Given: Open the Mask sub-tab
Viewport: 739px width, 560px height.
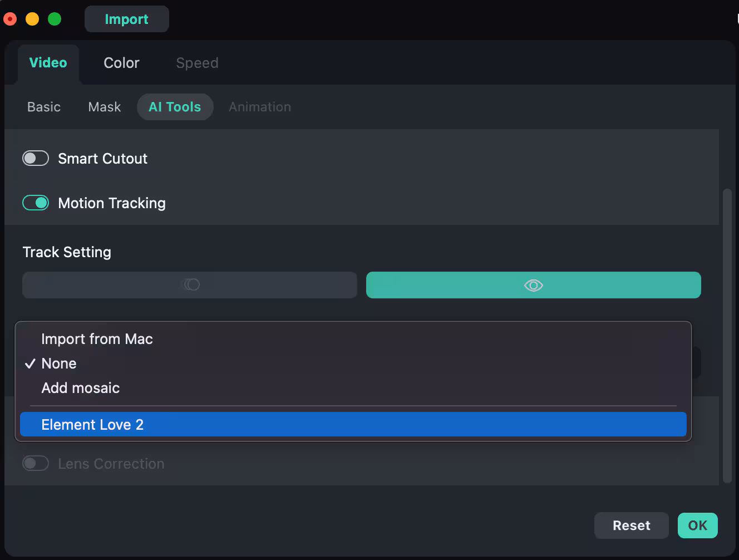Looking at the screenshot, I should click(x=105, y=107).
